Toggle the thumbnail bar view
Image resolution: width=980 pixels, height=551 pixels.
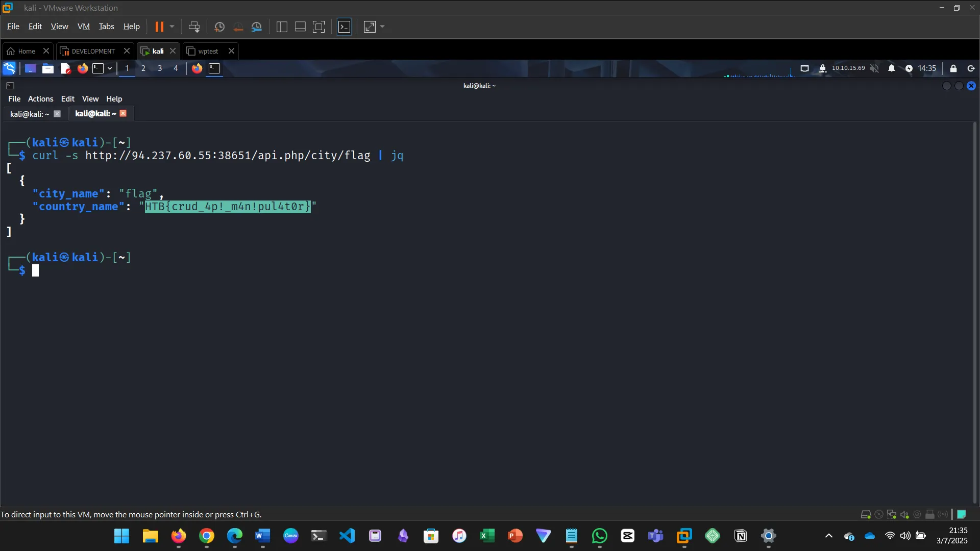pos(300,27)
